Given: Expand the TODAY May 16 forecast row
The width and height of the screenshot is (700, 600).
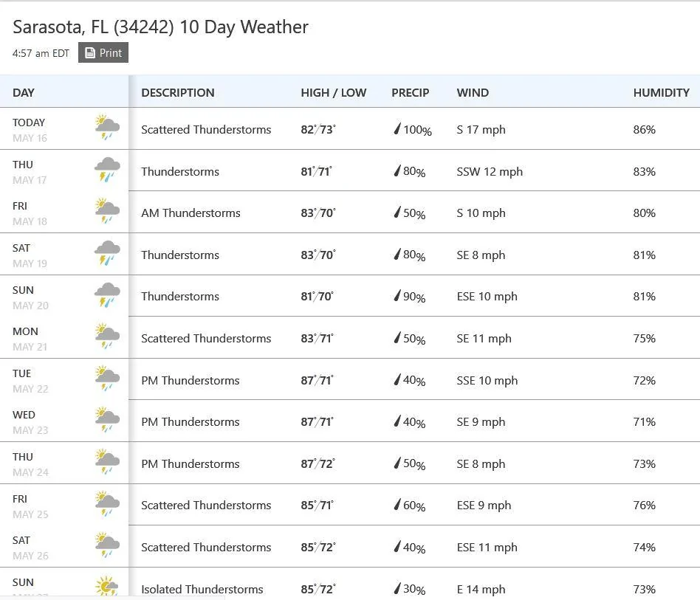Looking at the screenshot, I should click(x=350, y=129).
